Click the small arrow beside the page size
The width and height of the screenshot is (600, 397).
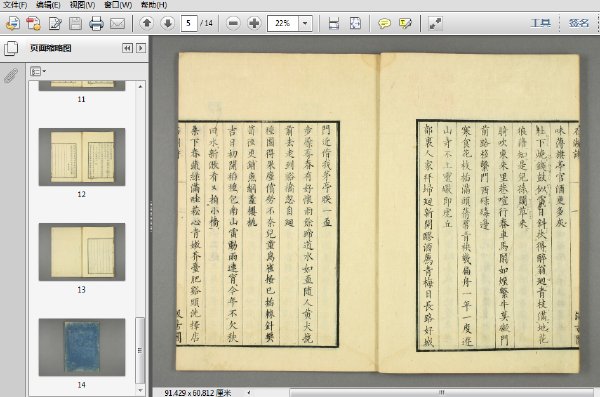[249, 392]
